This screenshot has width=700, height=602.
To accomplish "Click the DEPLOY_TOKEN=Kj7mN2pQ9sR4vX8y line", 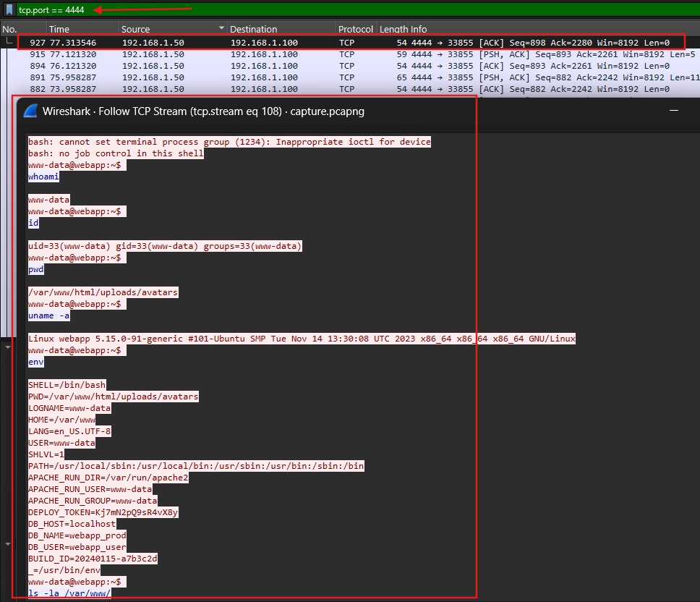I will coord(103,512).
